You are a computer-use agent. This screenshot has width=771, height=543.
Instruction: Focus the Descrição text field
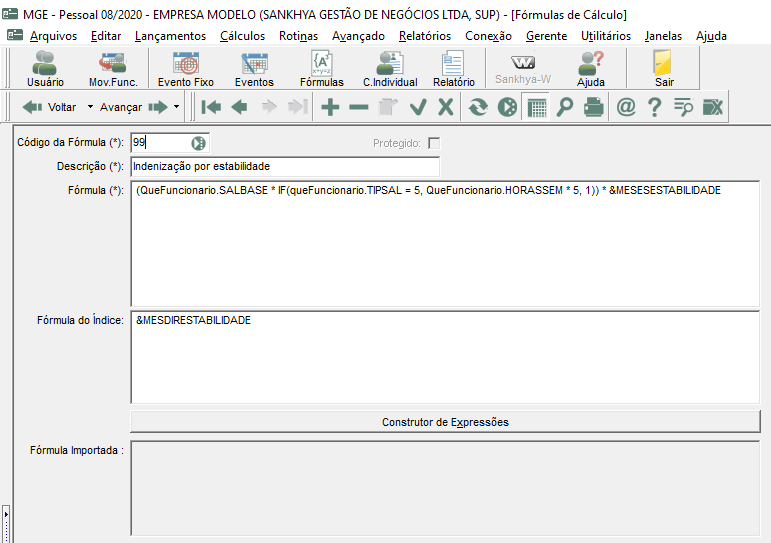[285, 167]
